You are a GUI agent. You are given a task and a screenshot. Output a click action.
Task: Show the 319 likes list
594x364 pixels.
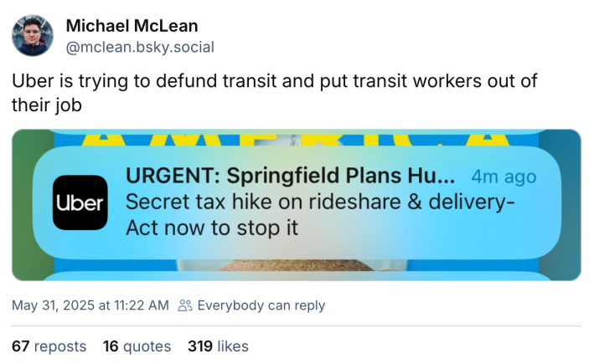218,346
